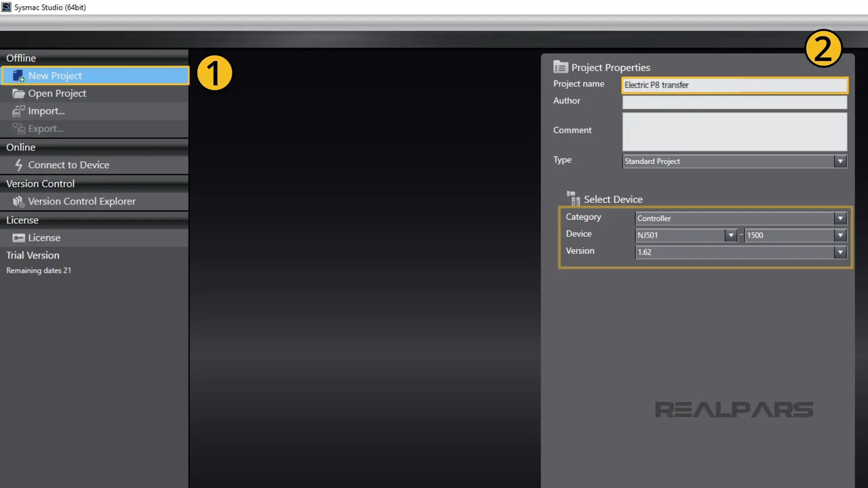This screenshot has height=488, width=868.
Task: Click the Comment text area
Action: [x=735, y=131]
